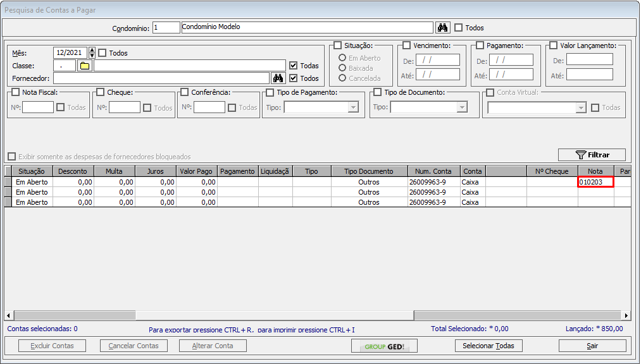The width and height of the screenshot is (641, 364).
Task: Open the Conta Virtual dropdown
Action: click(x=581, y=107)
